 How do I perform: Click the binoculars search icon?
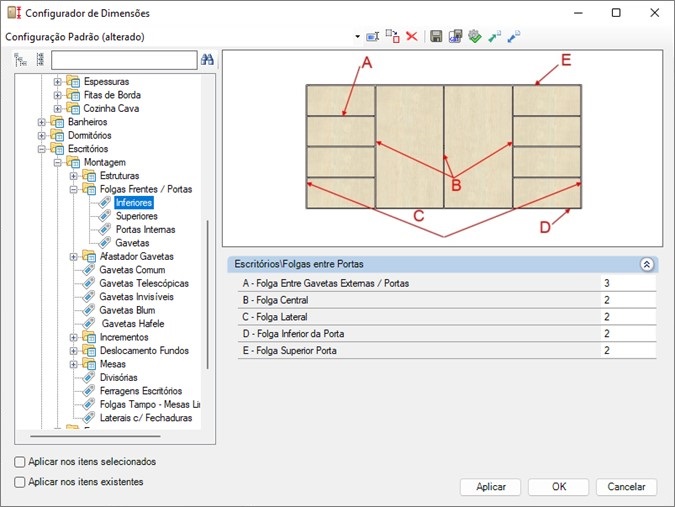pos(207,59)
